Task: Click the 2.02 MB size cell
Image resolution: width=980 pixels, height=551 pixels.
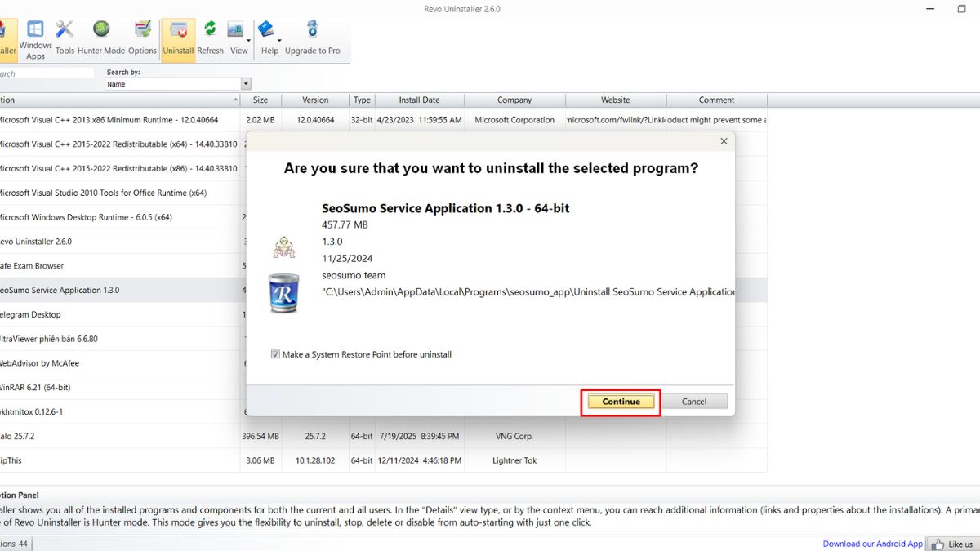Action: coord(261,120)
